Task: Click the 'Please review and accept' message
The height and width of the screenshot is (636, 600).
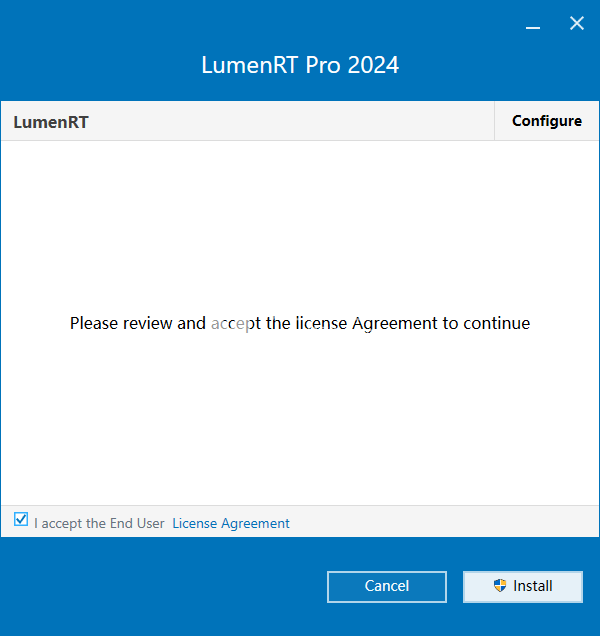Action: pyautogui.click(x=300, y=323)
